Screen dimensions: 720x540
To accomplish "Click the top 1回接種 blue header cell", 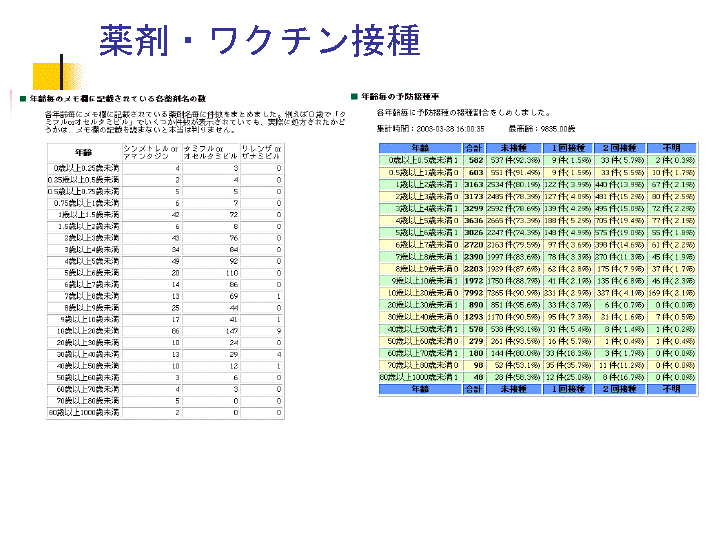I will point(570,148).
